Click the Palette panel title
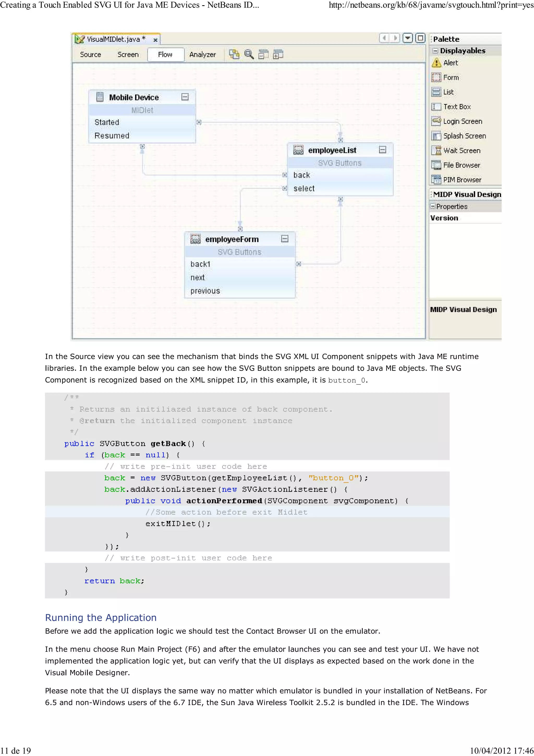 pyautogui.click(x=446, y=39)
